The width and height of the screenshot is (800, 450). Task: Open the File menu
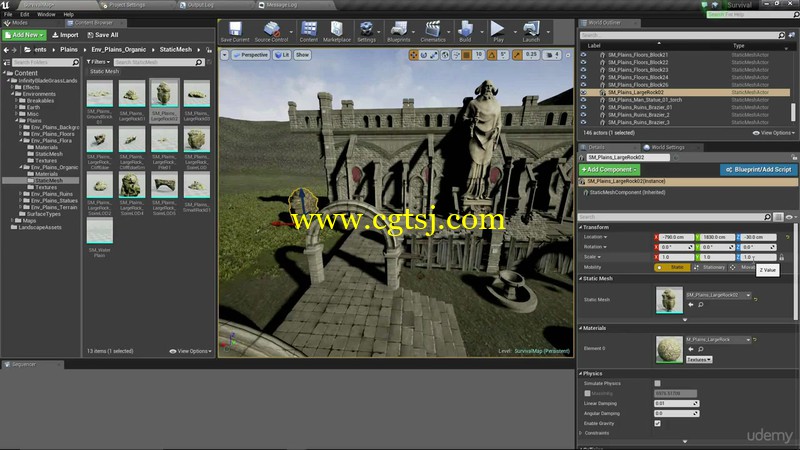[8, 14]
